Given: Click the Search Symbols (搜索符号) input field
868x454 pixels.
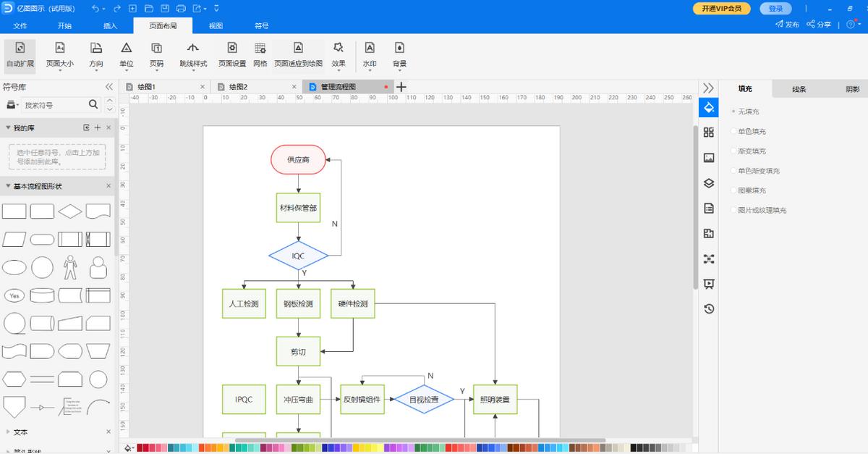Looking at the screenshot, I should tap(54, 105).
